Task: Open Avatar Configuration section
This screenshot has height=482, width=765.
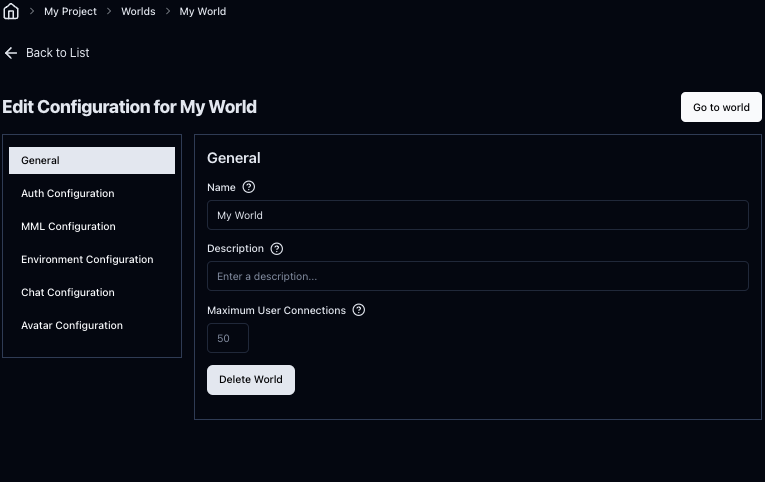Action: (x=72, y=326)
